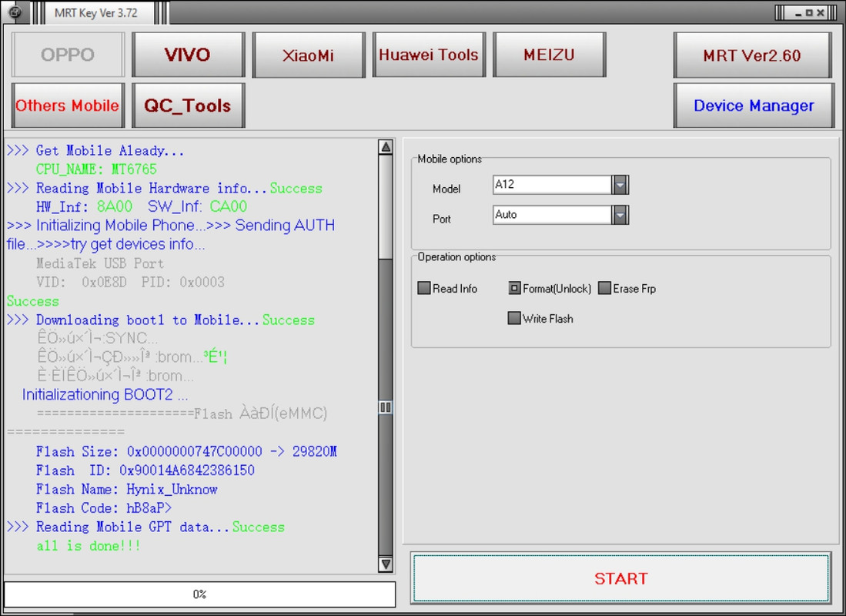Viewport: 846px width, 616px height.
Task: Click the Model field showing A12
Action: (x=552, y=185)
